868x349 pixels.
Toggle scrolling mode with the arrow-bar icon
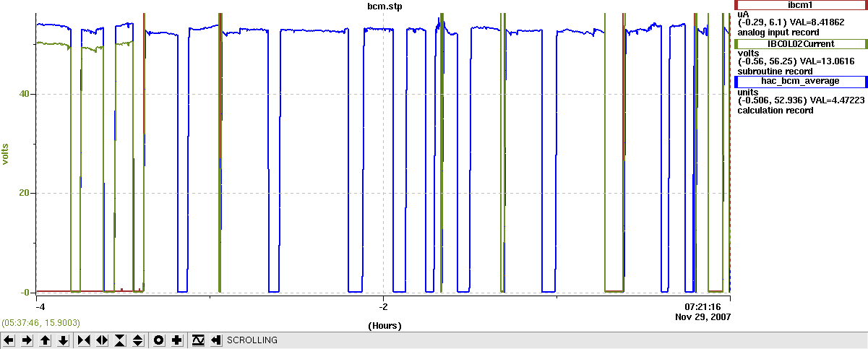215,340
